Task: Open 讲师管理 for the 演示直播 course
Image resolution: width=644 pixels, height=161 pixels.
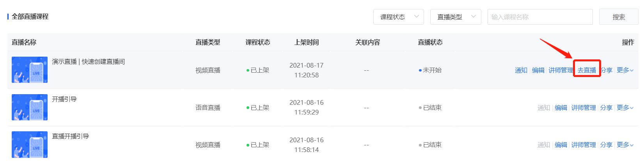Action: coord(561,70)
